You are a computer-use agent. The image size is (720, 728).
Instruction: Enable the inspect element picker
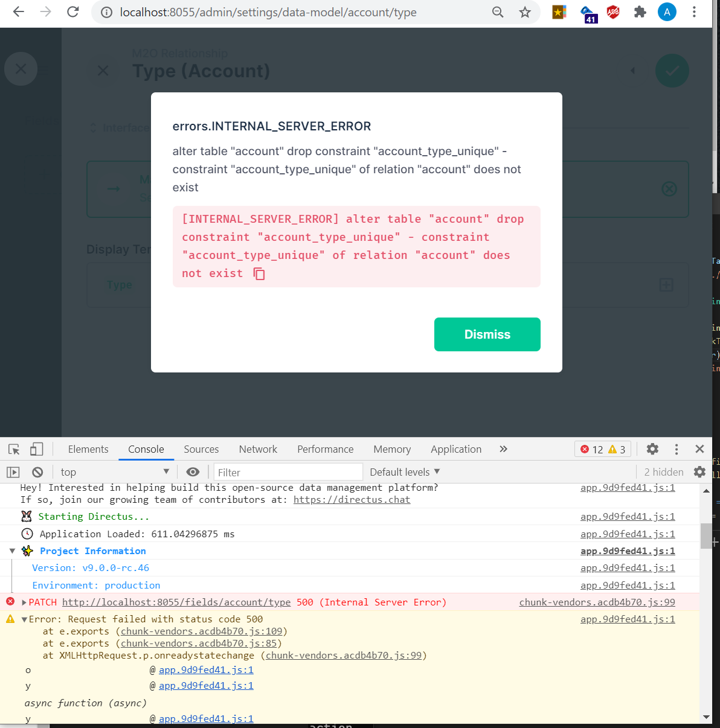pyautogui.click(x=13, y=449)
